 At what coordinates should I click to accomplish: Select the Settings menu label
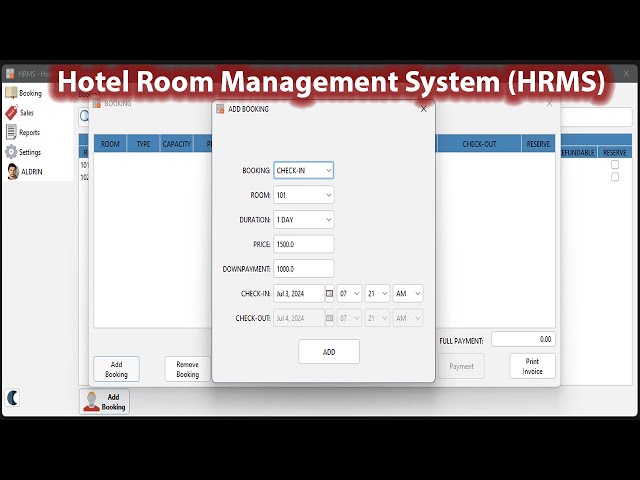click(30, 152)
